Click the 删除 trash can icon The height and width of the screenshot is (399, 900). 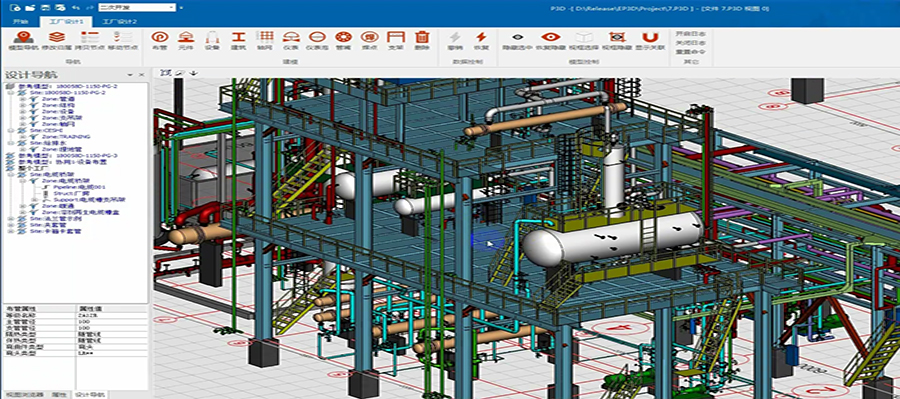coord(422,41)
